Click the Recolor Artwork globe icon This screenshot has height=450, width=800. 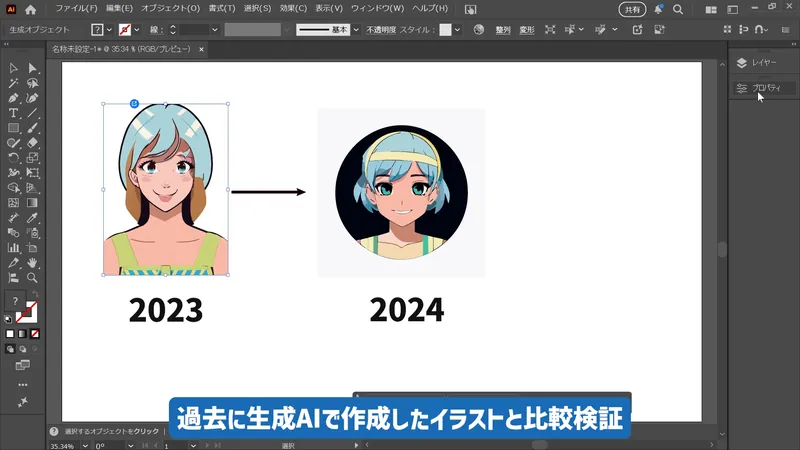(479, 30)
